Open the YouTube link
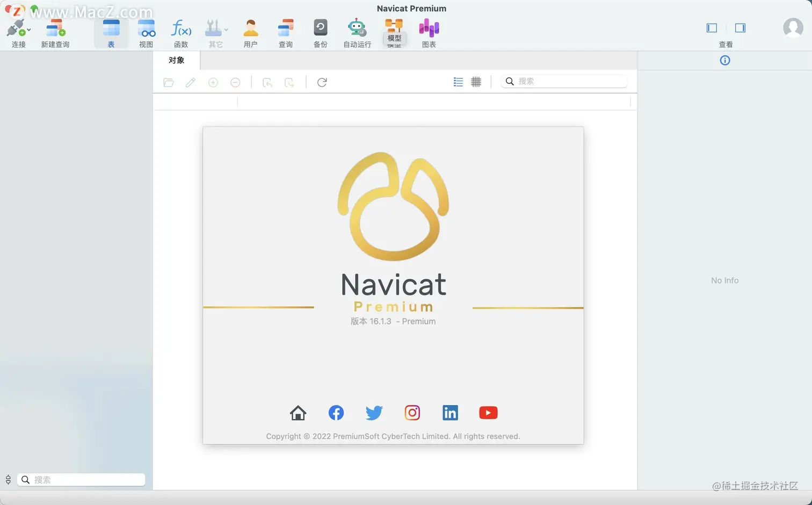Viewport: 812px width, 505px height. click(488, 413)
